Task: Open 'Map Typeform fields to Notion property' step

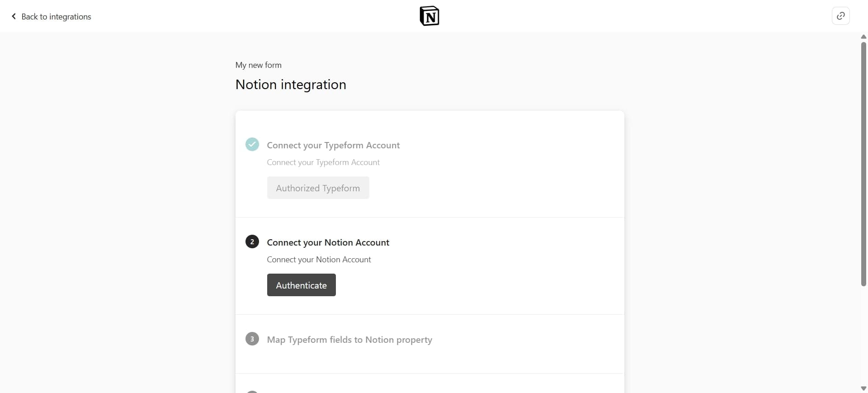Action: [x=349, y=340]
